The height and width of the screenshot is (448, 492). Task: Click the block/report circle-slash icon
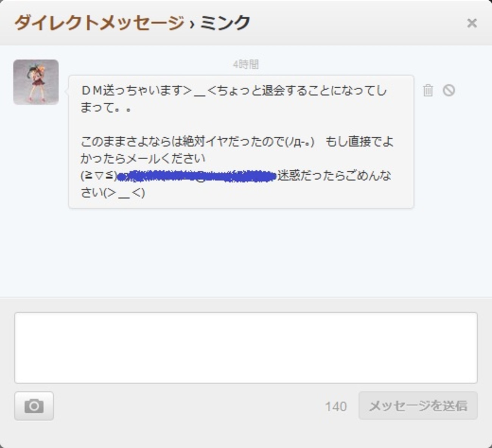[449, 90]
